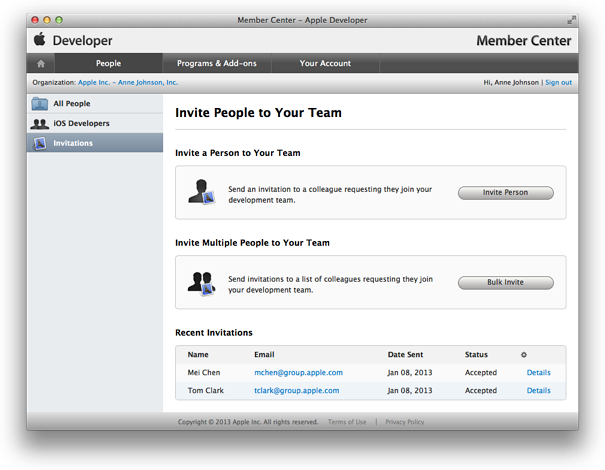Viewport: 605px width, 470px height.
Task: Click the Apple logo in header
Action: (x=39, y=39)
